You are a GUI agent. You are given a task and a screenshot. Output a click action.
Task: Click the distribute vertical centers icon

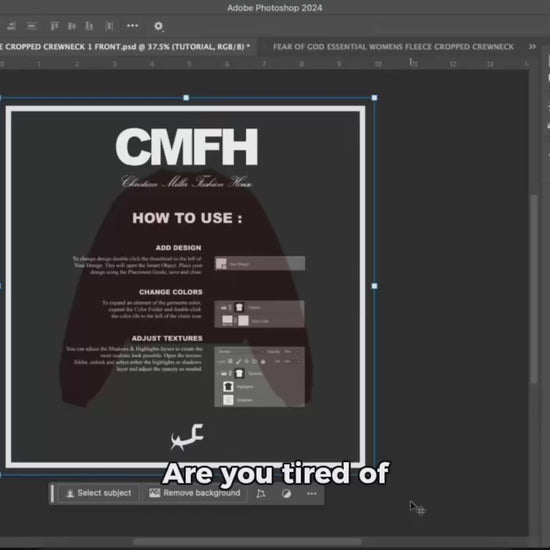[72, 26]
